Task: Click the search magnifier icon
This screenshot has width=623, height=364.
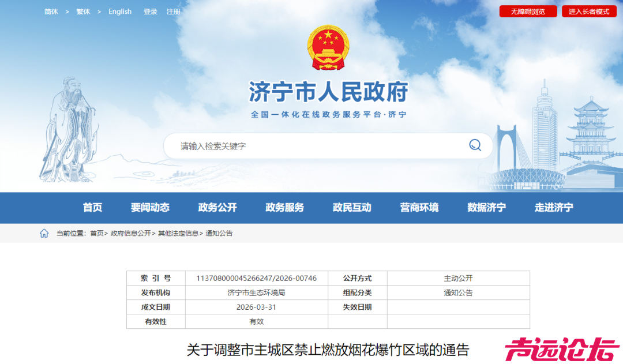Action: pos(474,145)
